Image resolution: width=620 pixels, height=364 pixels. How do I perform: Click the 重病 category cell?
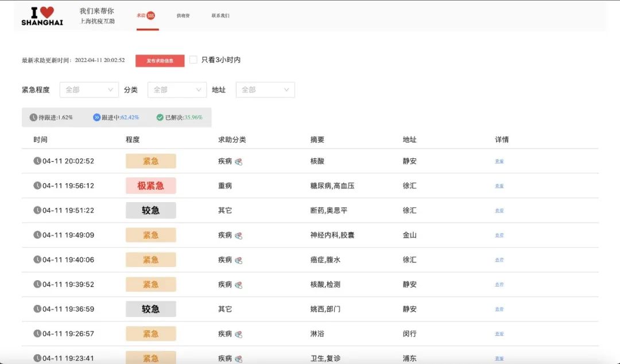(x=225, y=185)
